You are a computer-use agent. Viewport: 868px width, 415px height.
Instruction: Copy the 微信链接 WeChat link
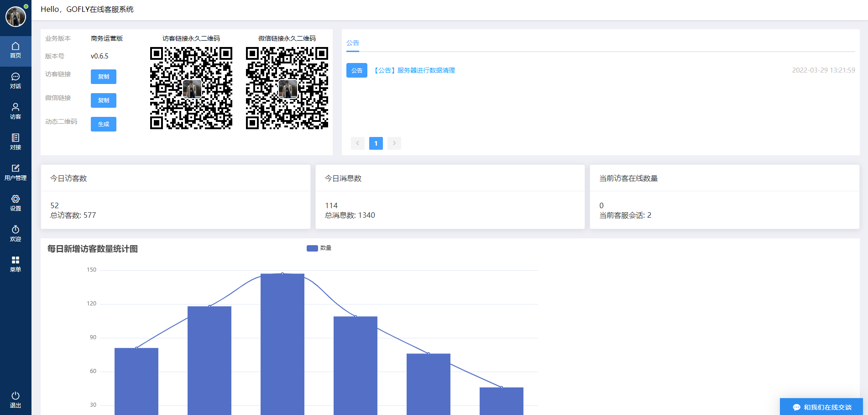click(x=104, y=100)
